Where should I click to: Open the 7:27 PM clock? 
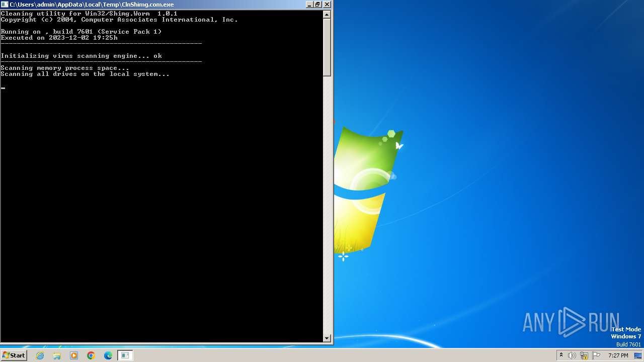click(x=618, y=355)
